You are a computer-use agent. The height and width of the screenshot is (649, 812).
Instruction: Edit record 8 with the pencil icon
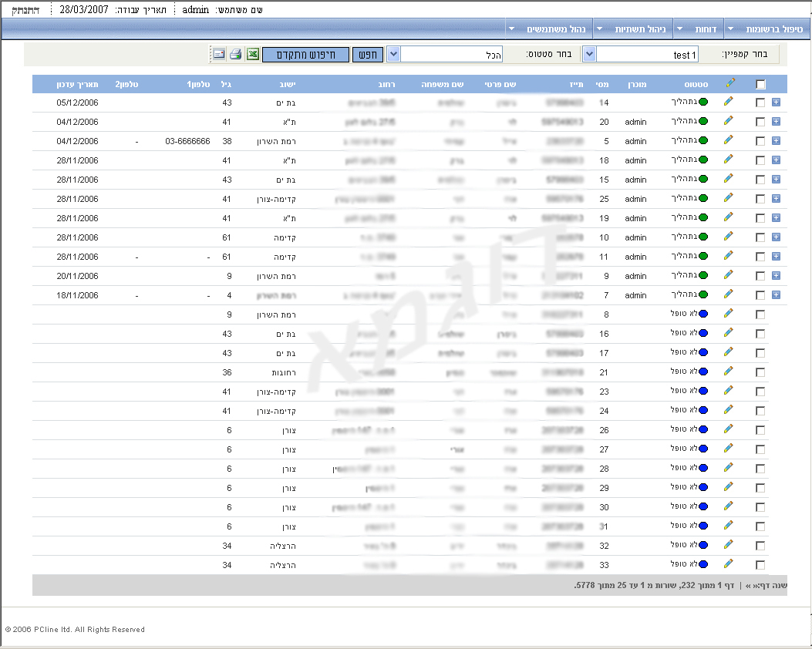coord(729,314)
